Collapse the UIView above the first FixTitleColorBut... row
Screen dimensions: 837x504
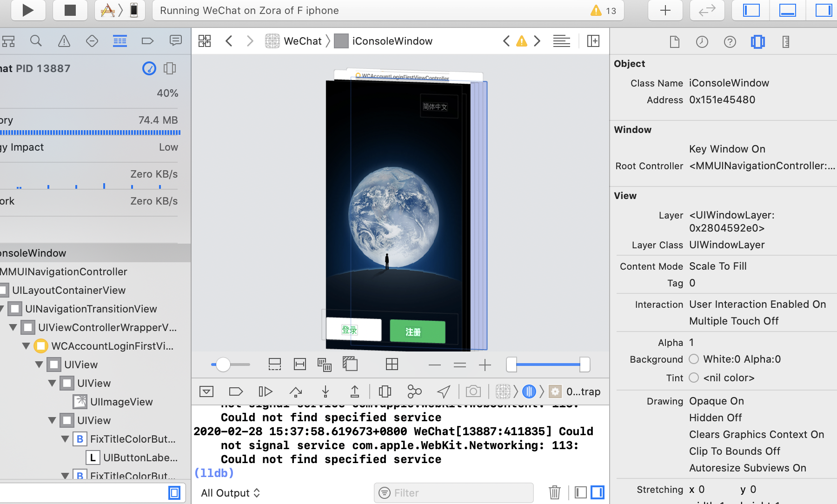[53, 420]
